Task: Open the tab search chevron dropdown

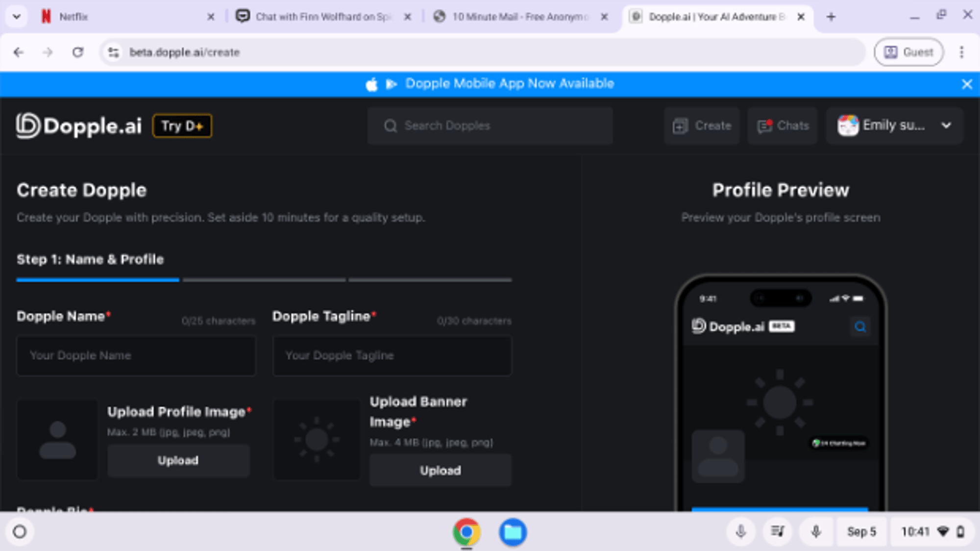Action: (17, 17)
